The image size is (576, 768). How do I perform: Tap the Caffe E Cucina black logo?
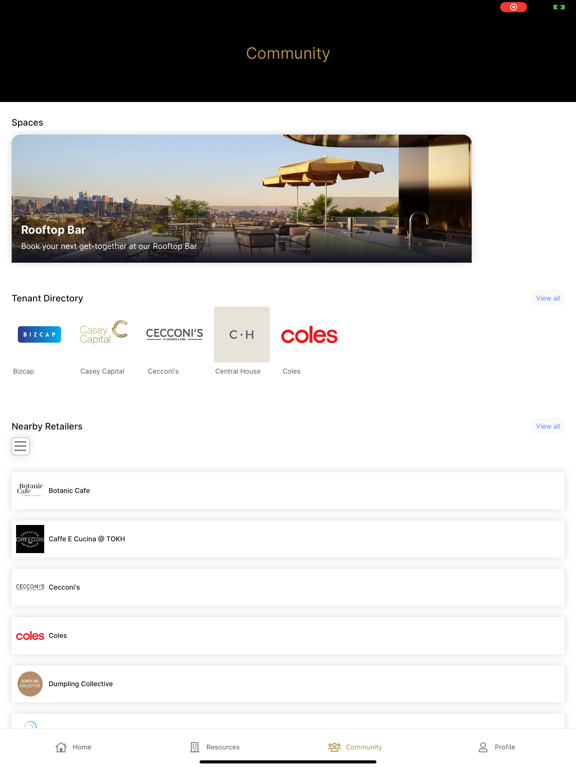30,539
